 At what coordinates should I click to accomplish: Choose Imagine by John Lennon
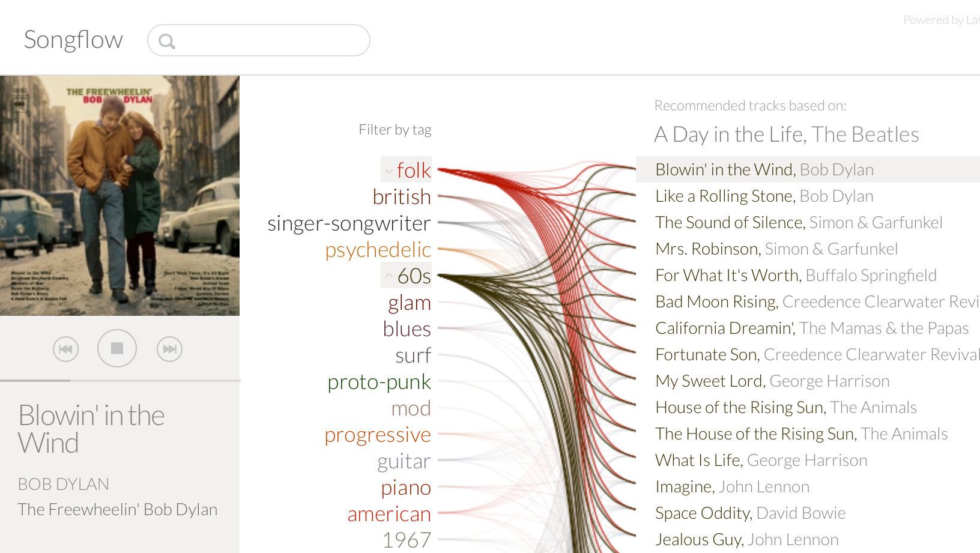pos(732,487)
